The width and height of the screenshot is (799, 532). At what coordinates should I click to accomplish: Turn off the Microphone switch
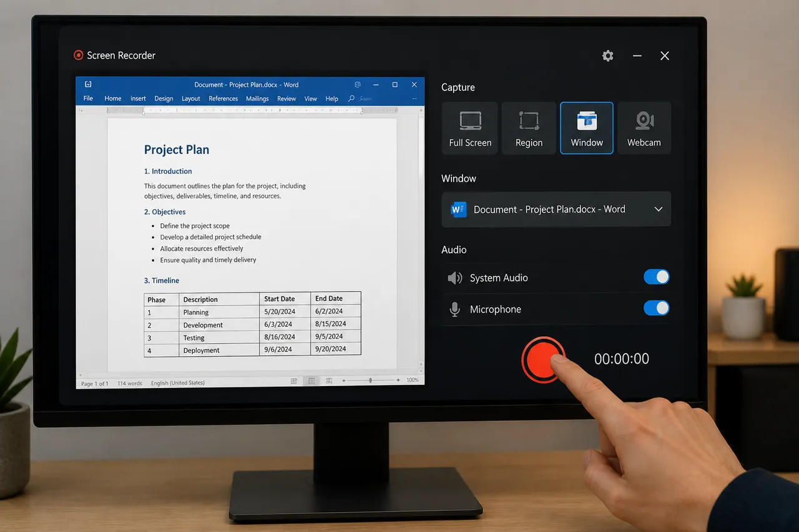657,307
